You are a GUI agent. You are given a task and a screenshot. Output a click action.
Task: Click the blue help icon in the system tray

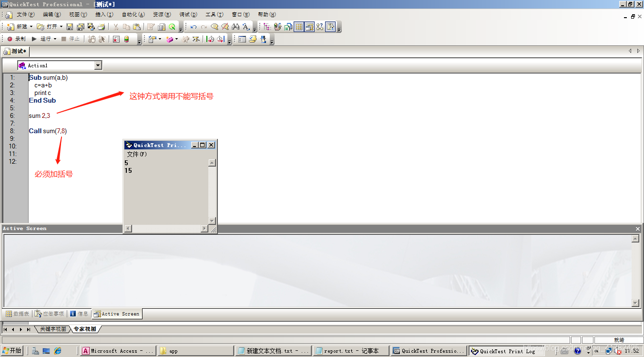(x=577, y=351)
